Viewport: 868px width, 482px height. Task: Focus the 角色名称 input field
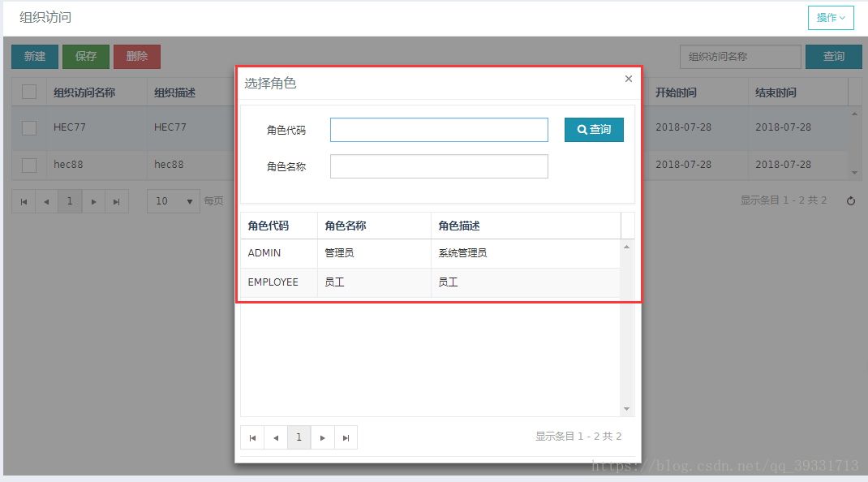[x=439, y=166]
